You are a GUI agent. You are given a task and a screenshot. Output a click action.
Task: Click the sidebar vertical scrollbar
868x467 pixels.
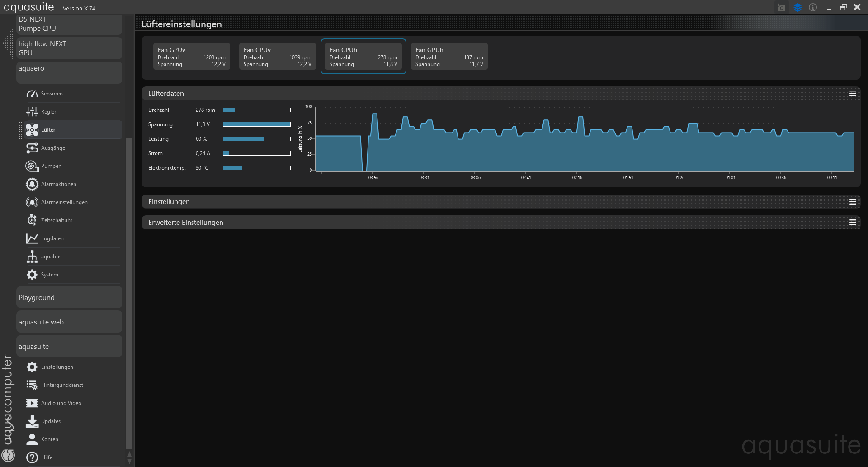[129, 294]
